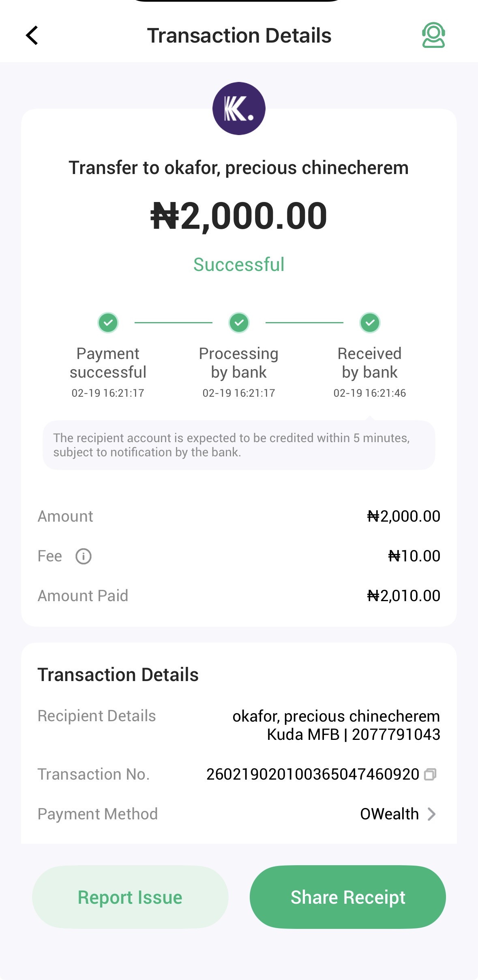The height and width of the screenshot is (980, 478).
Task: Tap the back arrow icon
Action: (32, 35)
